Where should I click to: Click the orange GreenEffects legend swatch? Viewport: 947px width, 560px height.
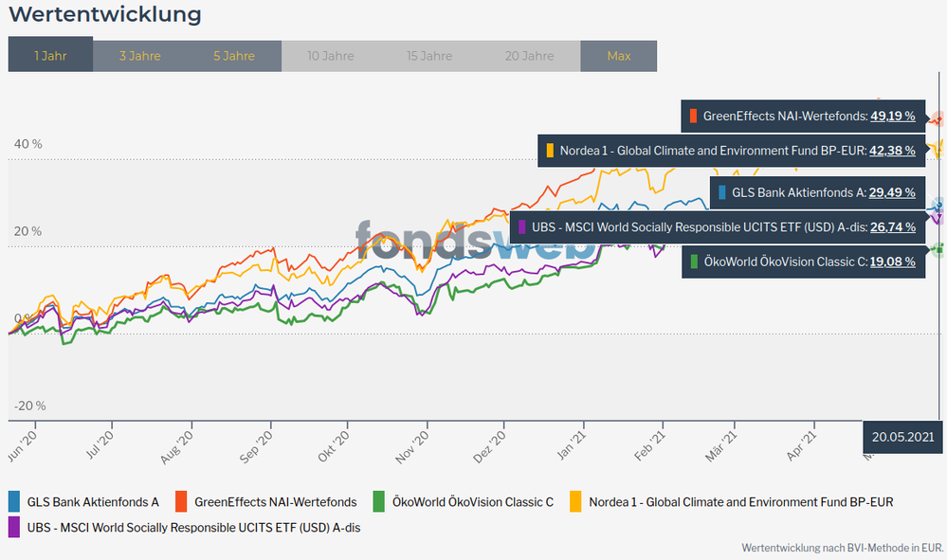[181, 501]
